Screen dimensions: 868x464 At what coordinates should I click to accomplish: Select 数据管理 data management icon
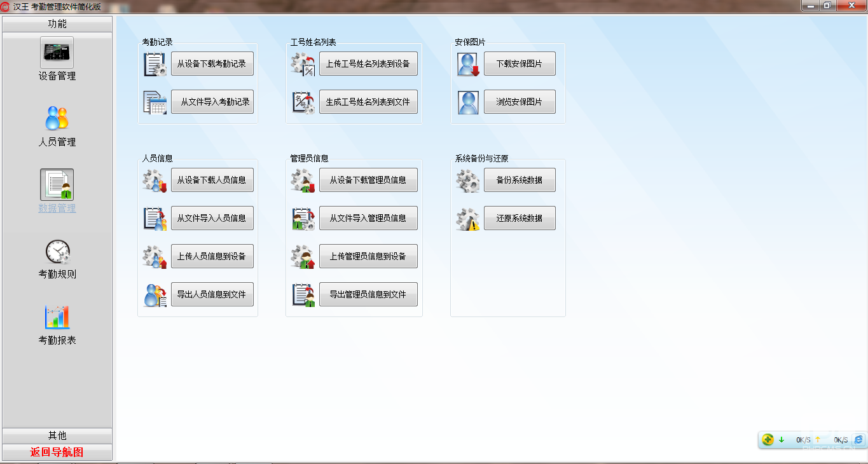[57, 184]
